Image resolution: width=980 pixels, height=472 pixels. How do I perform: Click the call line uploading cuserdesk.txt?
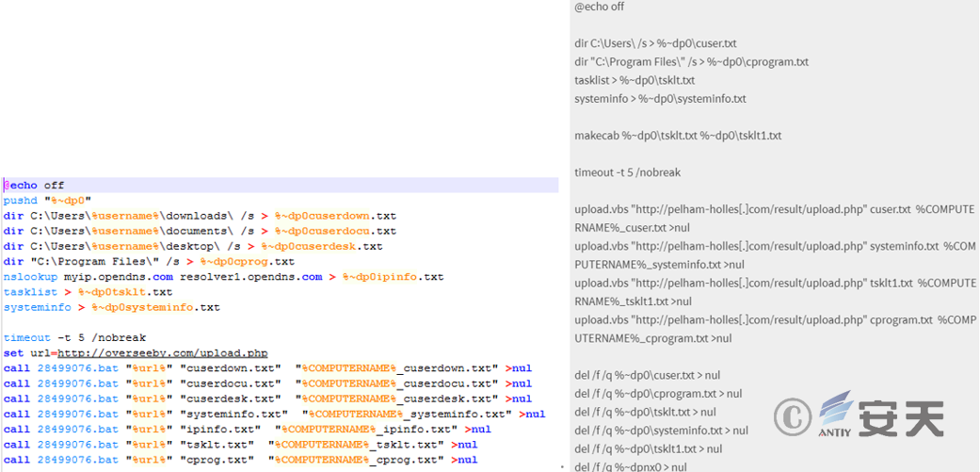pos(266,399)
